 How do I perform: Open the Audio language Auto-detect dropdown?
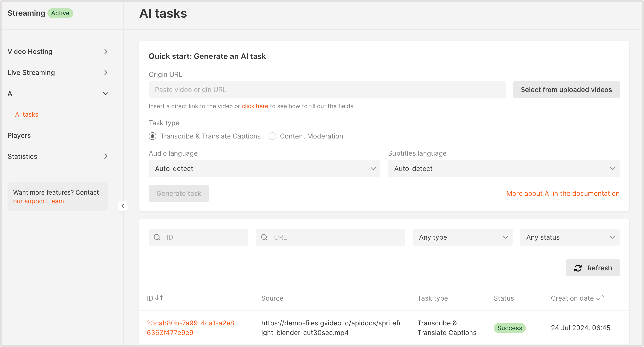pos(264,168)
